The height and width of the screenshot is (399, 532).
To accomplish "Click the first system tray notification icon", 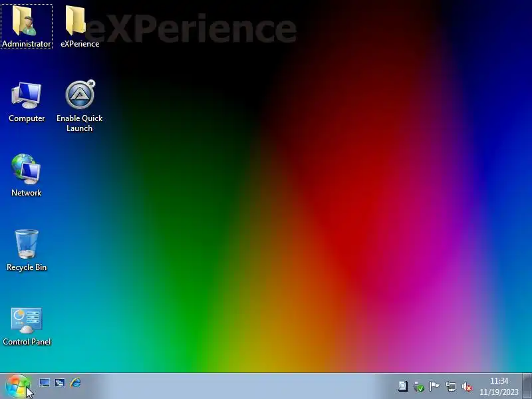I will pyautogui.click(x=403, y=386).
